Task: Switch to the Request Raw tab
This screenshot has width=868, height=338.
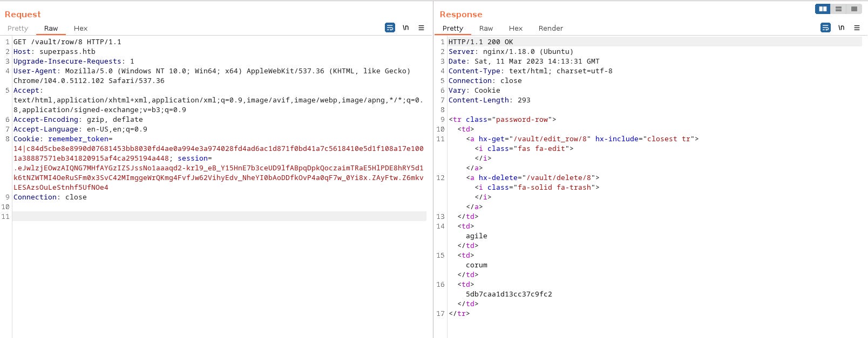Action: 51,29
